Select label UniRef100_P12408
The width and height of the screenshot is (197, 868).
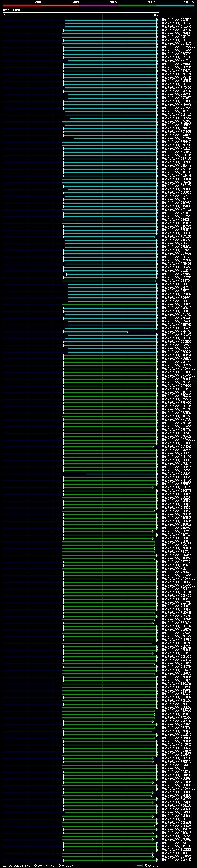[x=177, y=176]
